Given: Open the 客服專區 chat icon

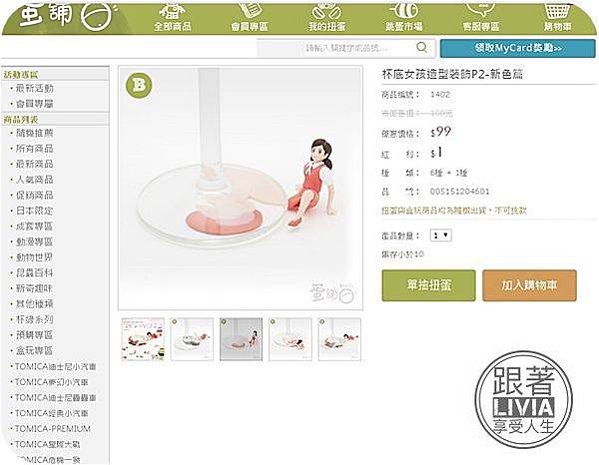Looking at the screenshot, I should (481, 11).
